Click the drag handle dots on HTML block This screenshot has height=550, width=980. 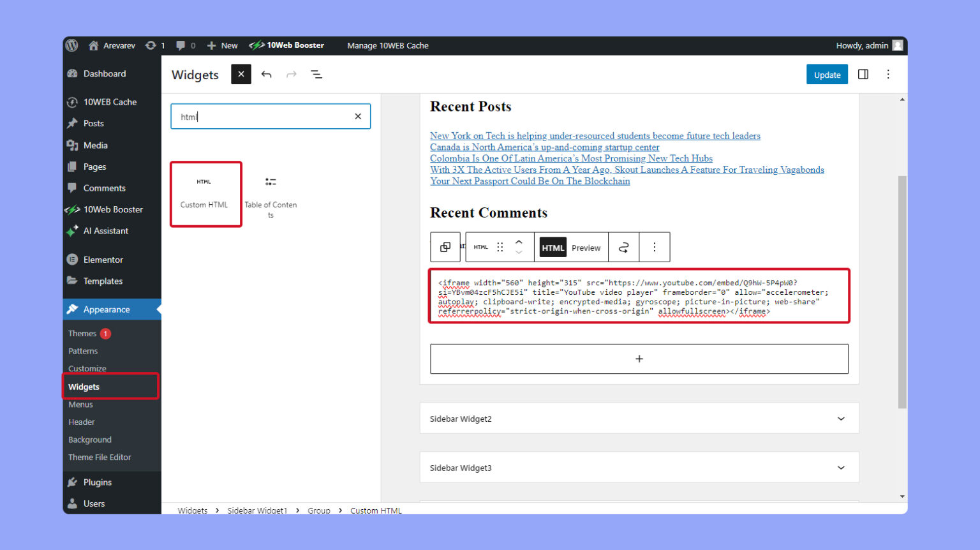coord(500,247)
